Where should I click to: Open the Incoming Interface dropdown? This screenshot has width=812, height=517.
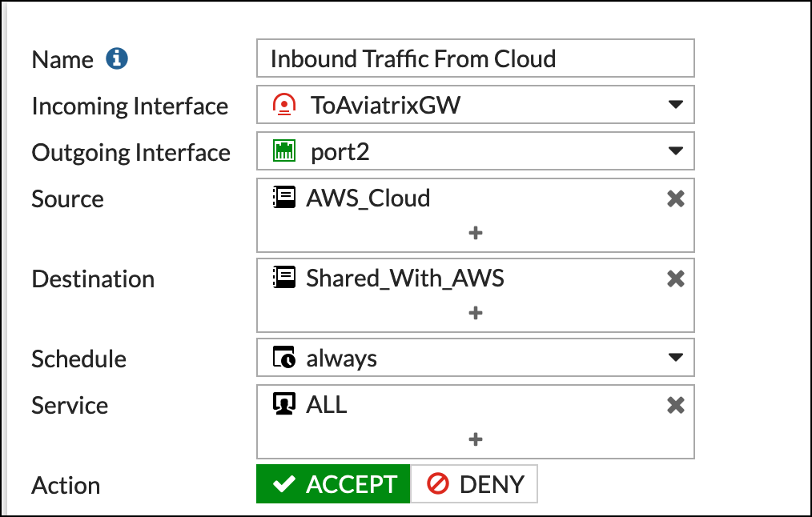pos(675,105)
